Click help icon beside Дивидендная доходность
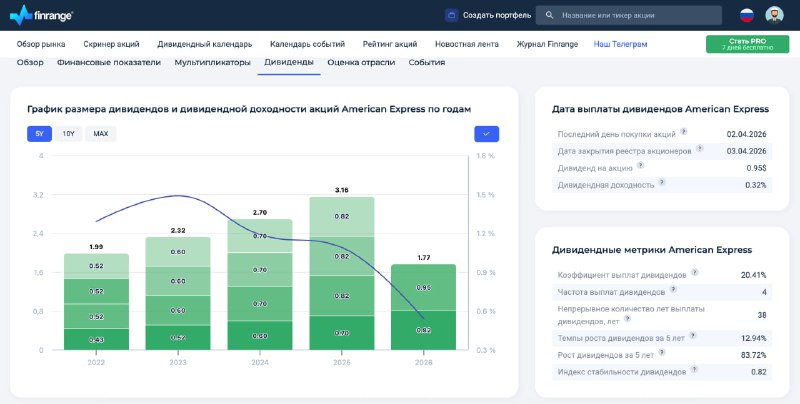Screen dimensions: 800x404 [x=662, y=184]
